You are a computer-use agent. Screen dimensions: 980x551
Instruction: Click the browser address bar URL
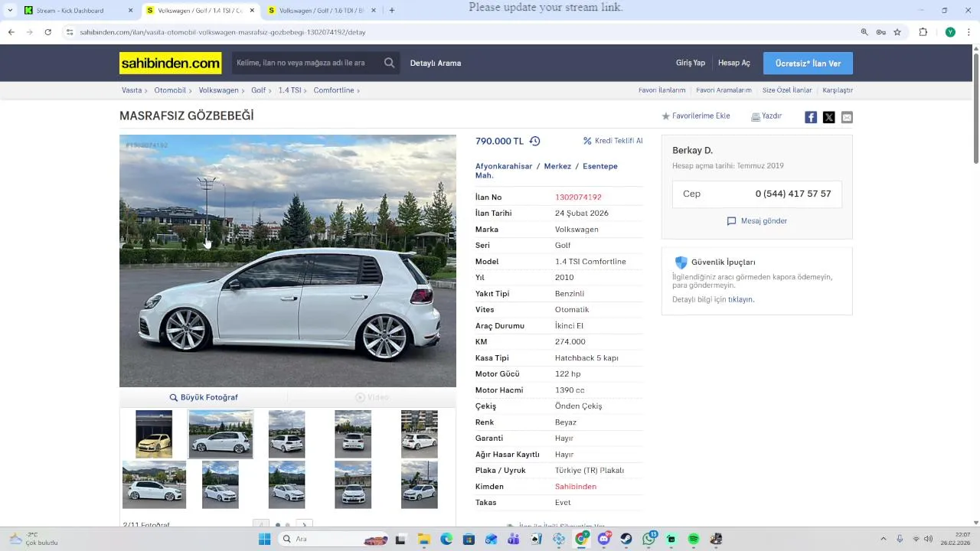tap(222, 32)
